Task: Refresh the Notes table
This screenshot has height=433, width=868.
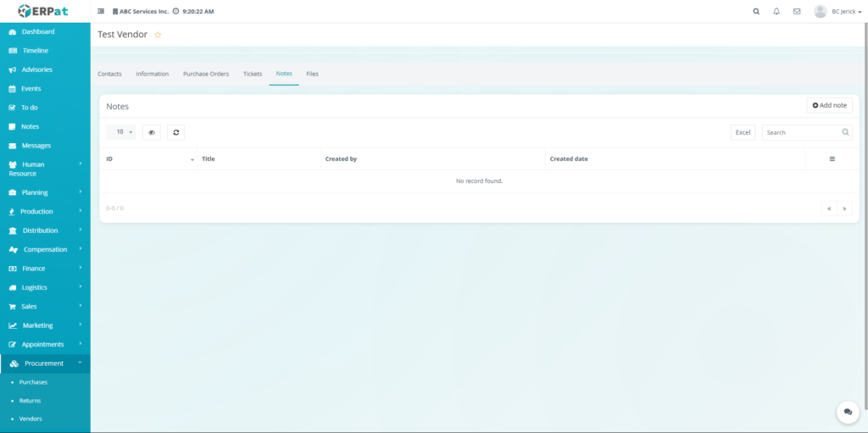Action: [175, 132]
